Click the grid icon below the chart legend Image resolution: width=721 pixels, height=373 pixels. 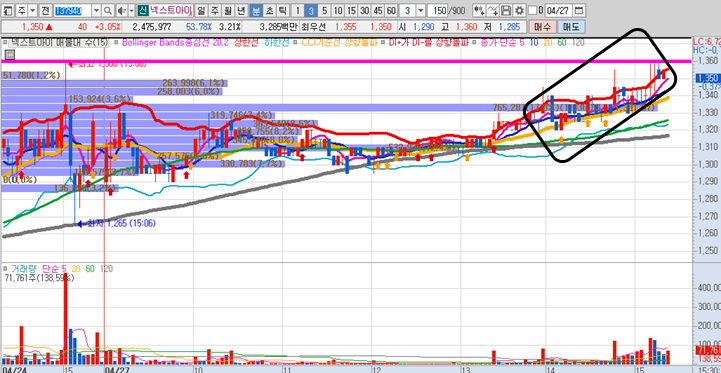pos(10,55)
